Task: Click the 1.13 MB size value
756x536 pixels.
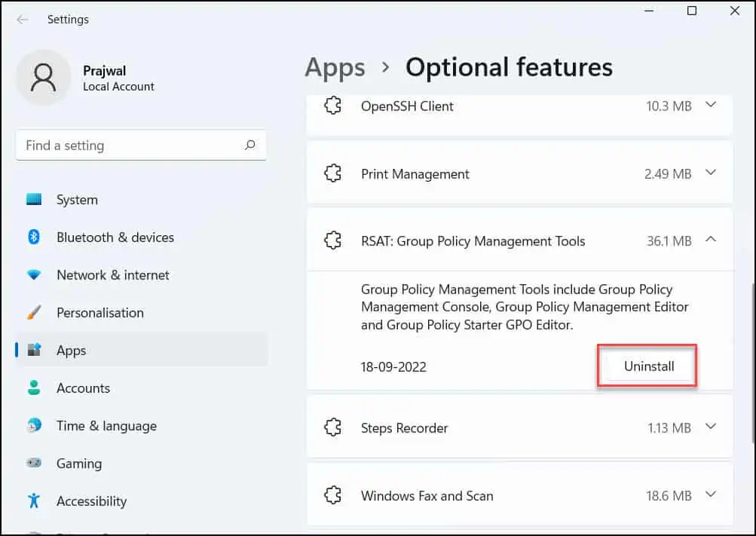Action: pos(669,428)
